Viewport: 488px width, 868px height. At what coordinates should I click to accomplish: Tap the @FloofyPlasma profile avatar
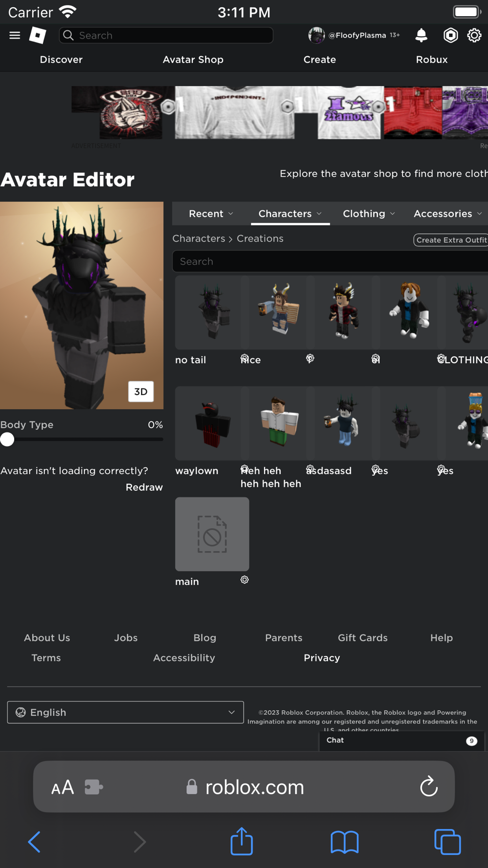click(x=316, y=35)
